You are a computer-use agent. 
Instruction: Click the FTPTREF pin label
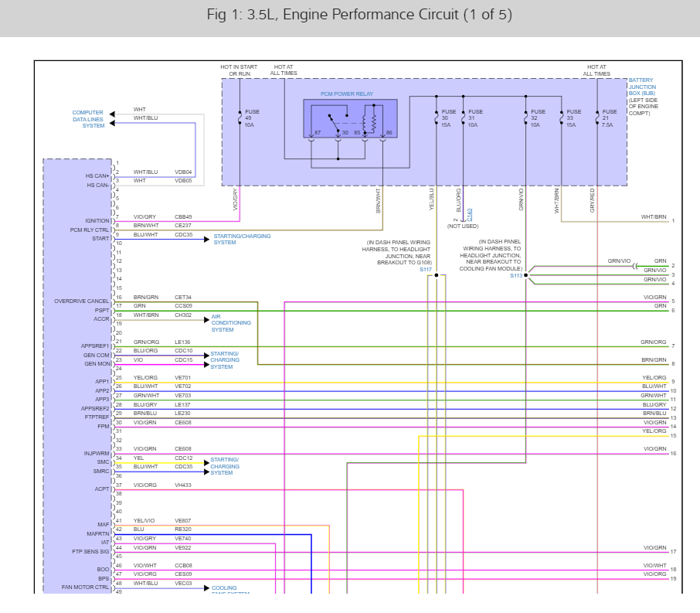click(97, 417)
